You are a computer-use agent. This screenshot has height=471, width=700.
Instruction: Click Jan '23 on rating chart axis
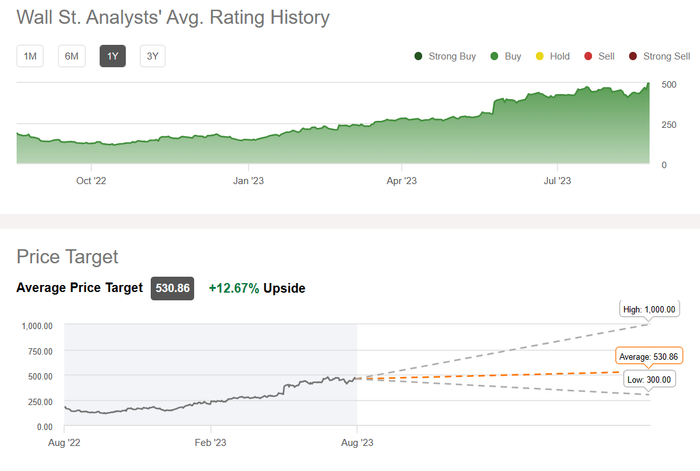(x=248, y=181)
